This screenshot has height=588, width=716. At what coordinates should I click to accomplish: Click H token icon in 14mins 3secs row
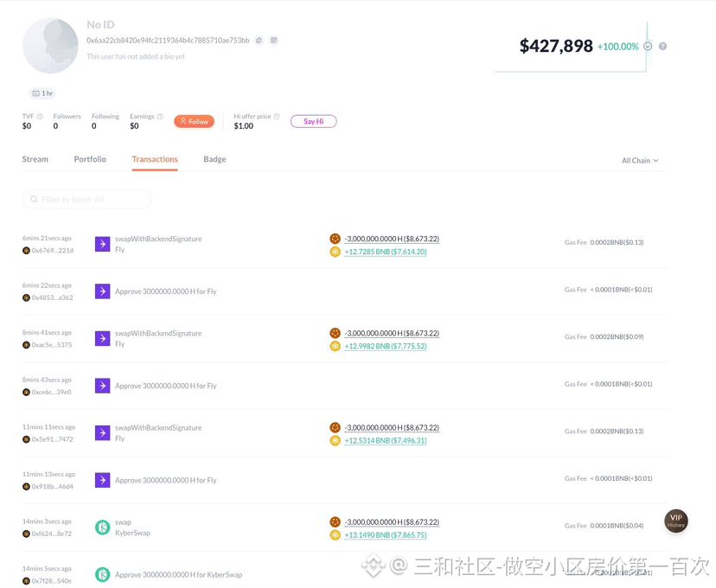point(336,521)
